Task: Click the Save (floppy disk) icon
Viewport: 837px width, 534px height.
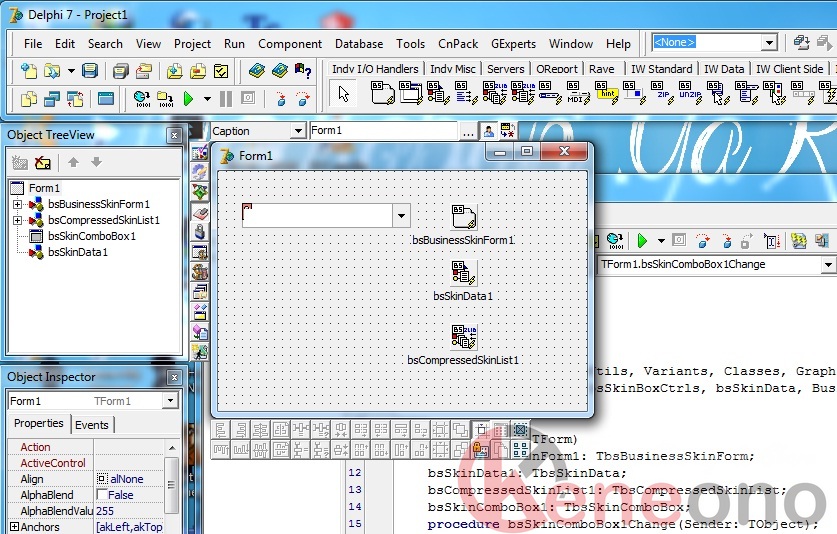Action: pos(90,70)
